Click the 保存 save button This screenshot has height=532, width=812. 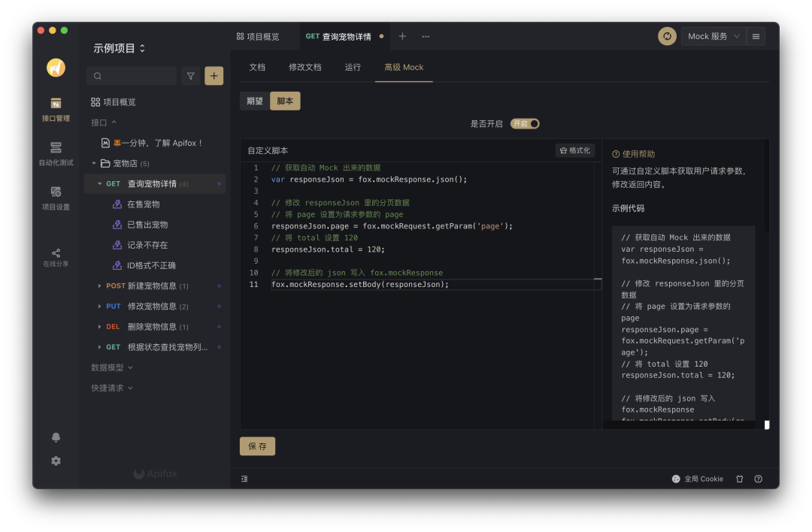[257, 446]
